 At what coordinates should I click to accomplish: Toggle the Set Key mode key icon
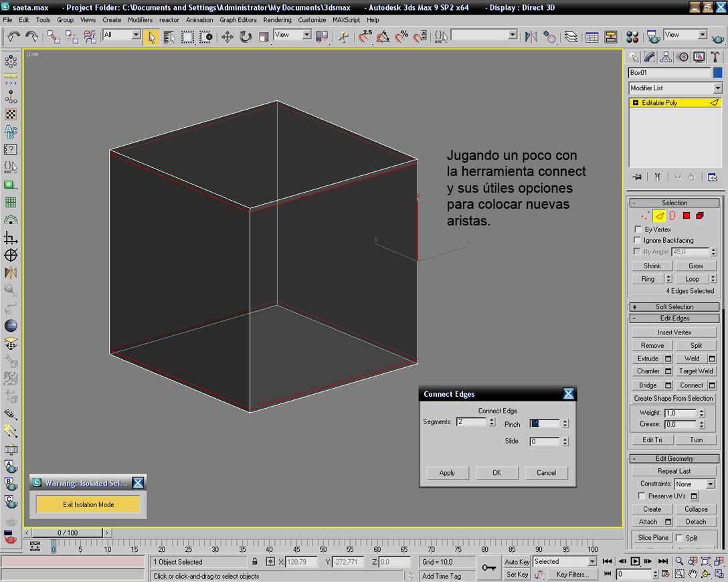point(488,567)
